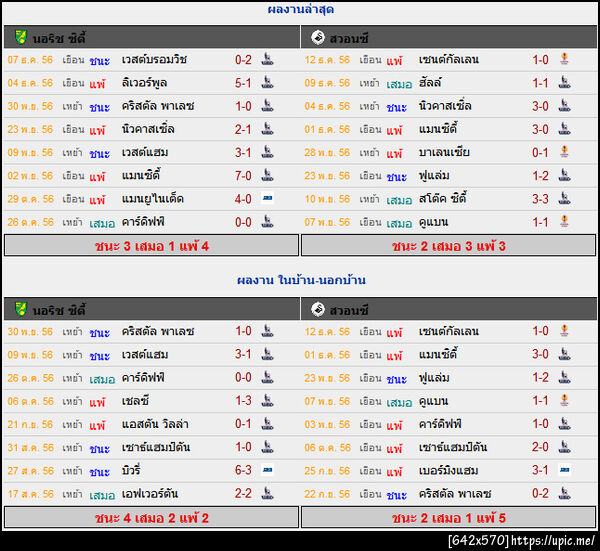This screenshot has width=600, height=551.
Task: Click เหย้า label in เชลซี row
Action: click(x=72, y=401)
